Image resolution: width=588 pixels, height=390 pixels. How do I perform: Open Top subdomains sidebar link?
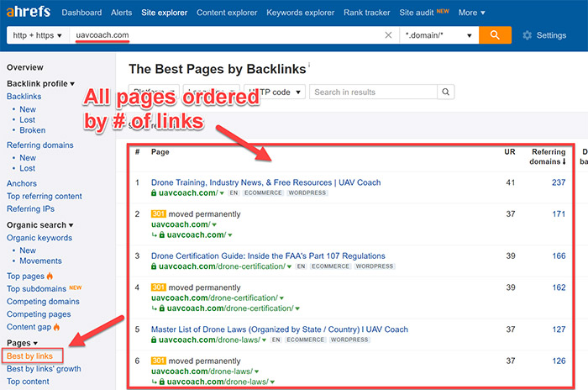tap(36, 288)
